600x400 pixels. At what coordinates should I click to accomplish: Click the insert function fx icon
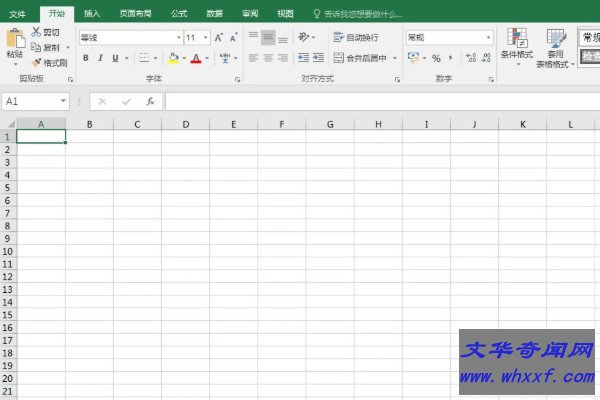point(150,101)
